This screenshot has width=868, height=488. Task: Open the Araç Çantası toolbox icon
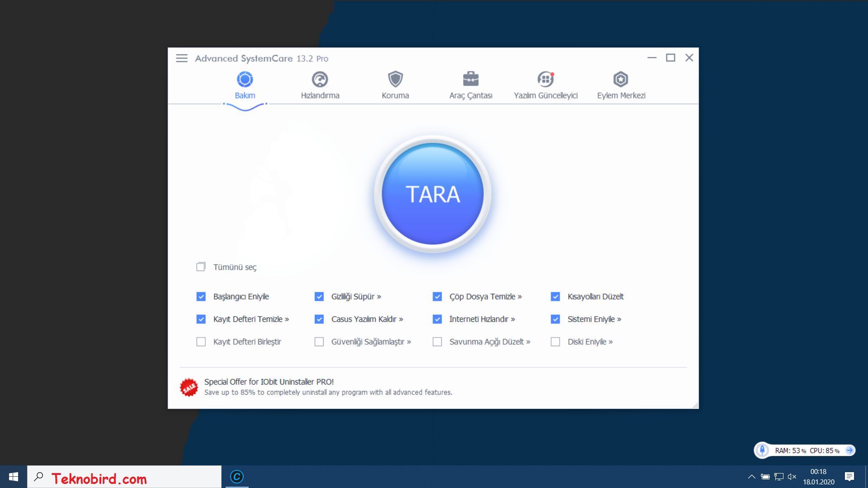point(471,79)
